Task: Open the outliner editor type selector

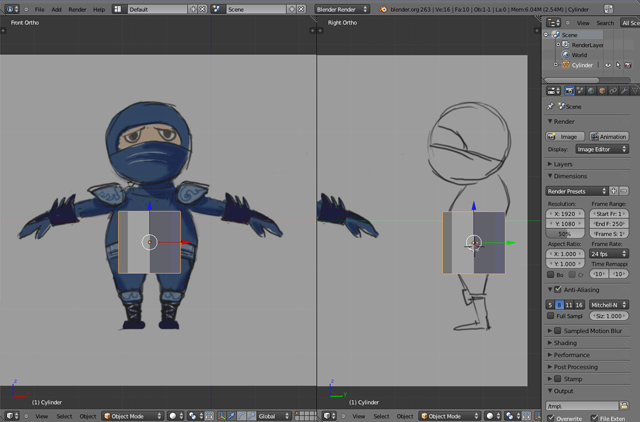Action: pos(553,23)
